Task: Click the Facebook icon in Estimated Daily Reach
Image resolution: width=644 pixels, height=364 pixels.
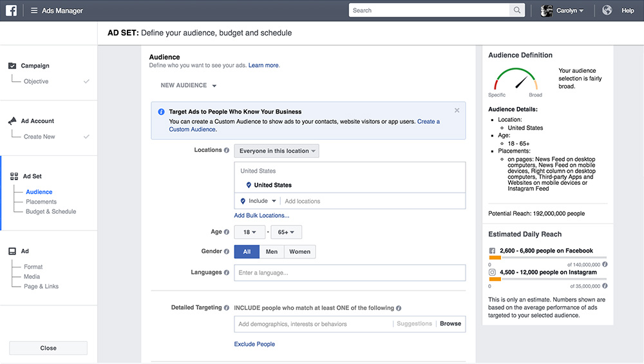Action: coord(492,251)
